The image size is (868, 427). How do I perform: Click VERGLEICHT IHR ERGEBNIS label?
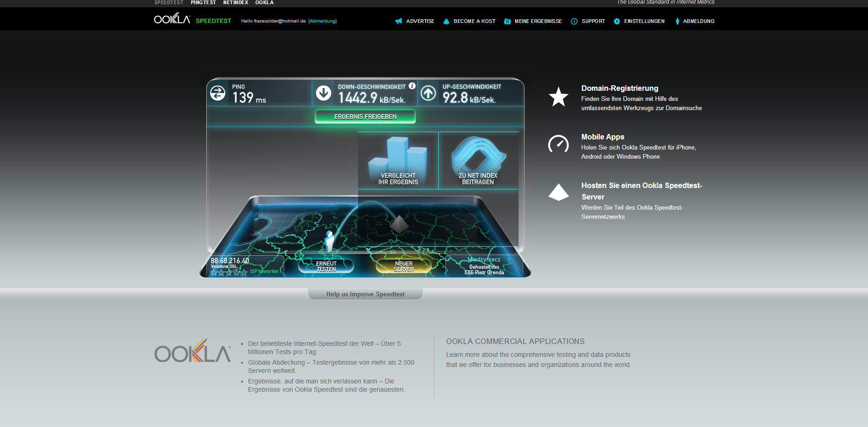(x=398, y=179)
